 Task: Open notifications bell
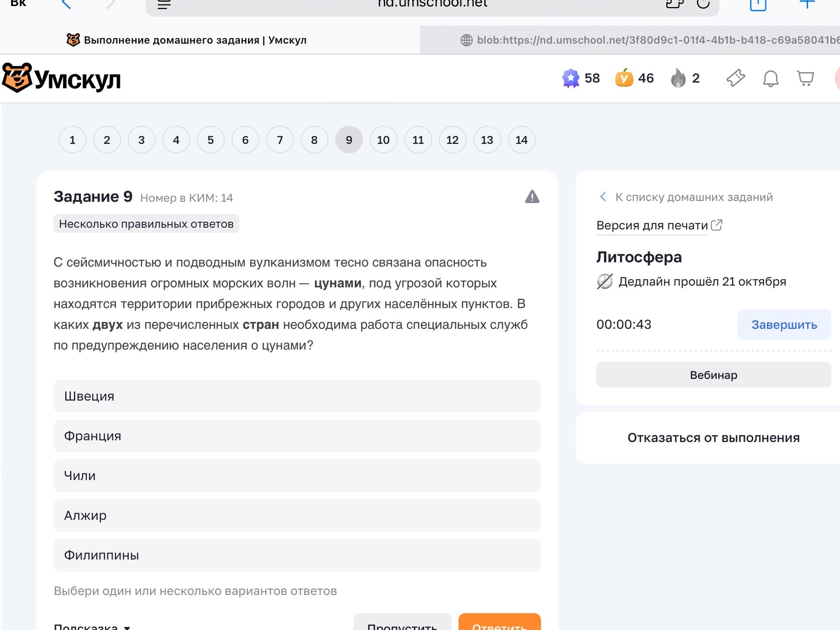(770, 79)
